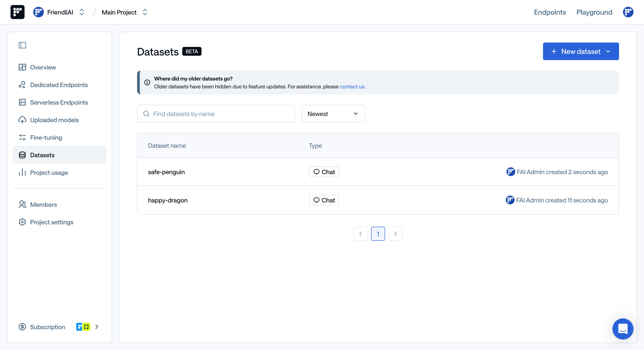Click inside the dataset search field

pyautogui.click(x=216, y=113)
